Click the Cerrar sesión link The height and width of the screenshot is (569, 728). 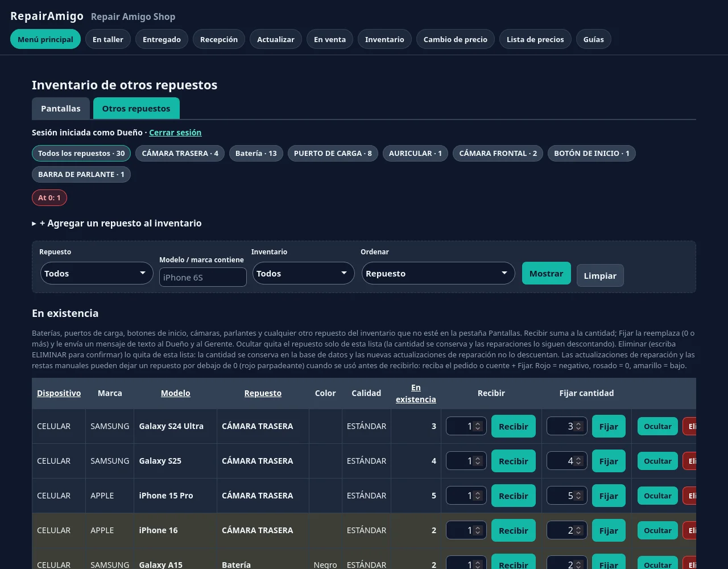pyautogui.click(x=175, y=133)
